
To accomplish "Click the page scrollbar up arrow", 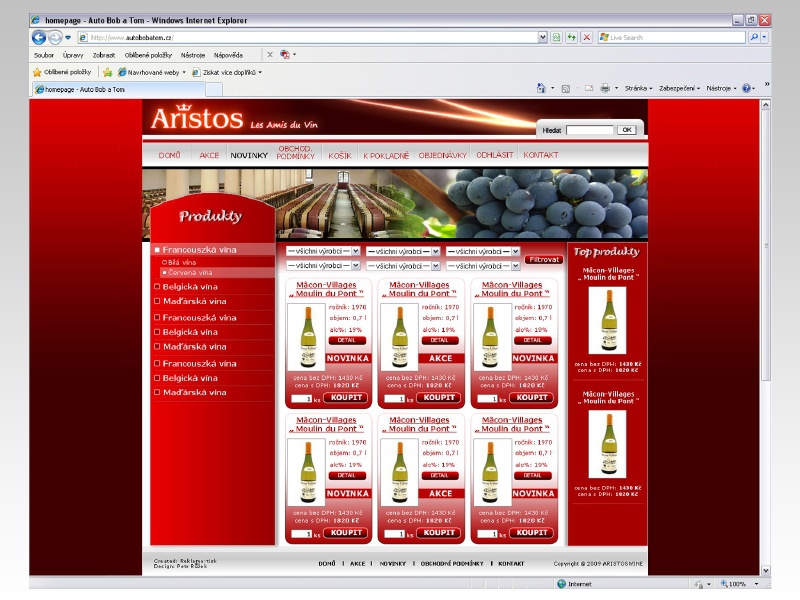I will click(x=765, y=105).
